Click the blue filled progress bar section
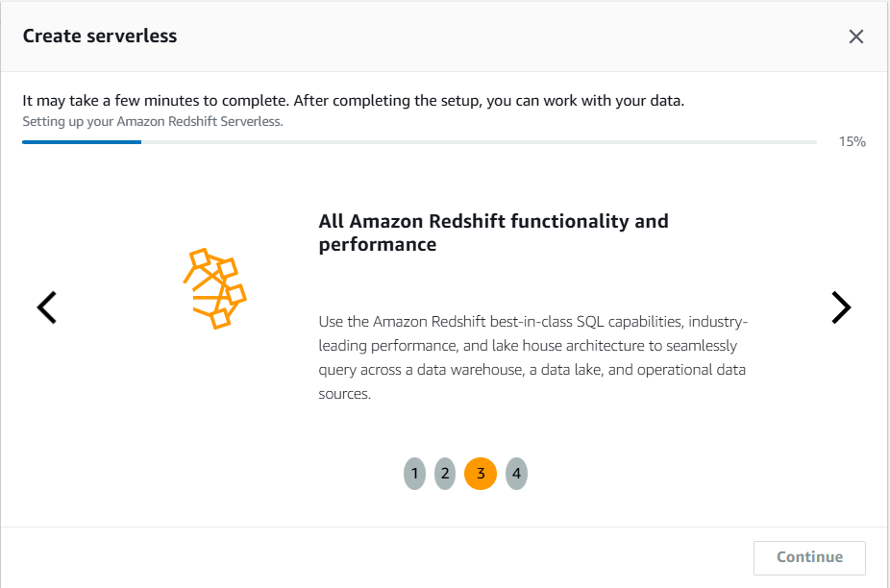The image size is (890, 588). 82,142
